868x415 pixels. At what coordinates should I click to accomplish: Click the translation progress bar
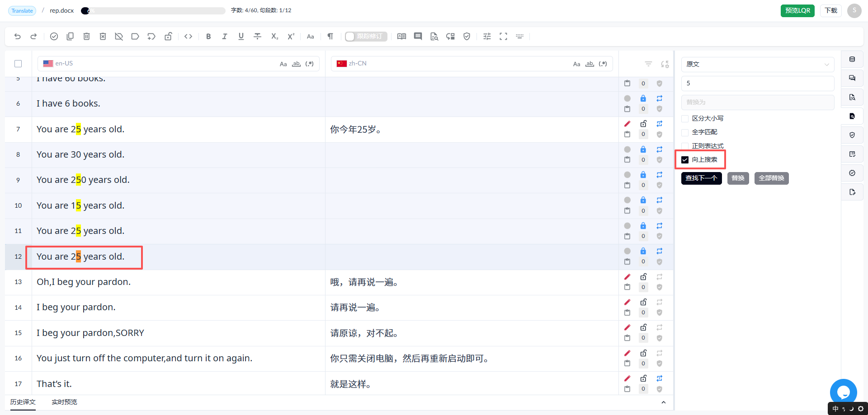153,11
